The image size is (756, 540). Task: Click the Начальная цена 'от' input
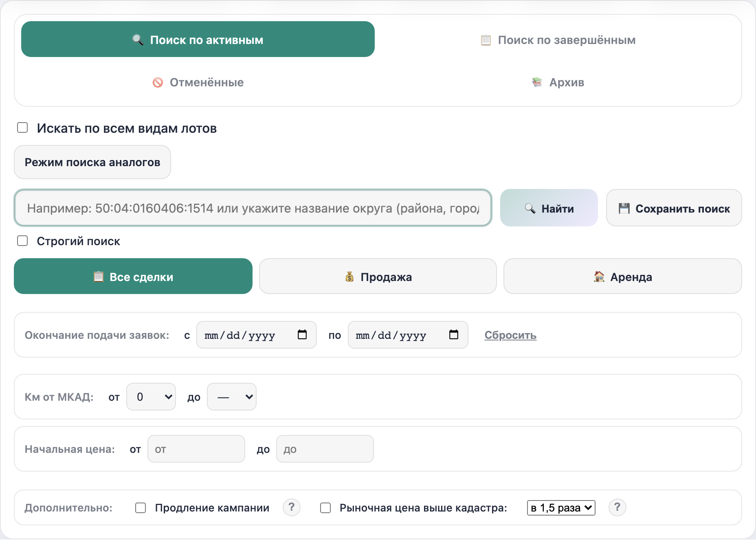coord(196,449)
